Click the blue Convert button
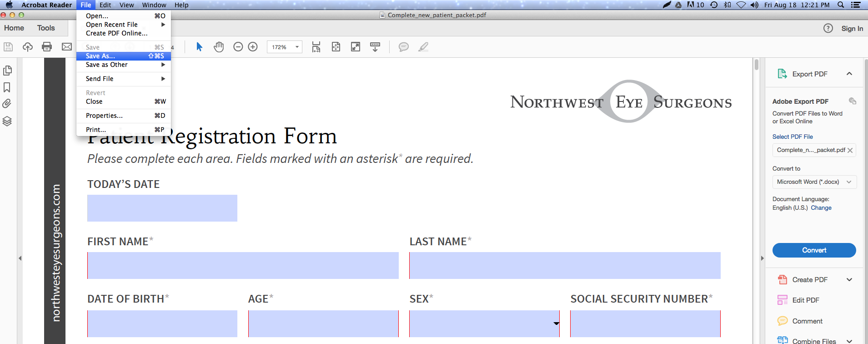The height and width of the screenshot is (344, 868). [x=814, y=250]
